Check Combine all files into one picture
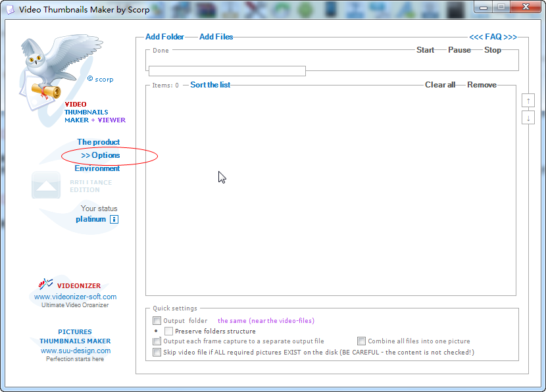The width and height of the screenshot is (546, 392). 362,341
